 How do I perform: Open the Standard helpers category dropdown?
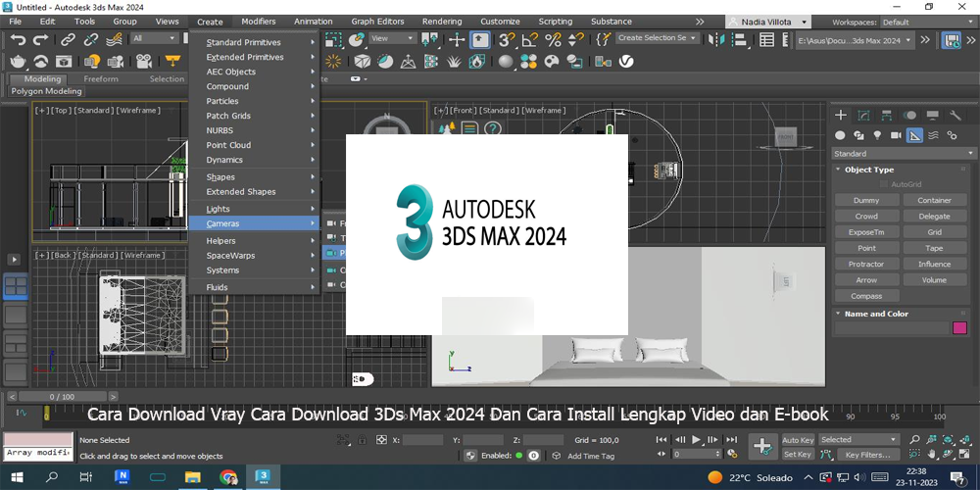pos(904,153)
